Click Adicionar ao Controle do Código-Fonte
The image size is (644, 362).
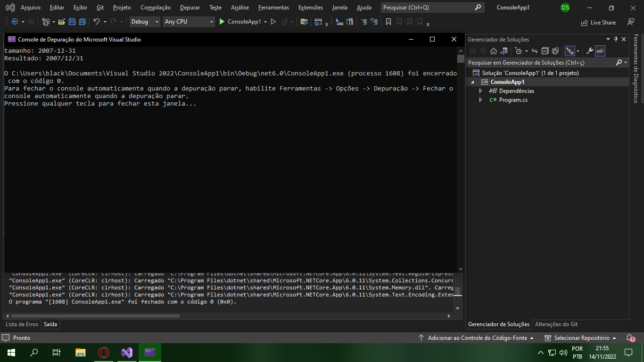coord(476,338)
